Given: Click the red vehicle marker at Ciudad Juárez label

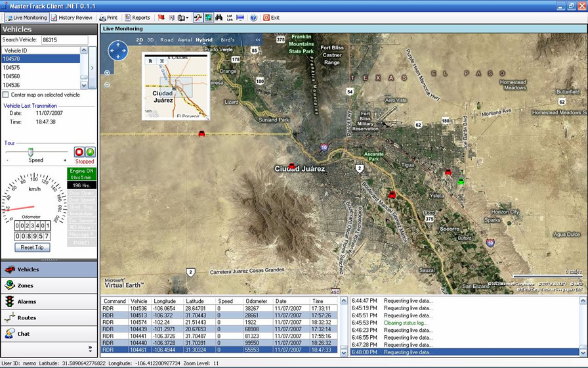Looking at the screenshot, I should pyautogui.click(x=292, y=166).
